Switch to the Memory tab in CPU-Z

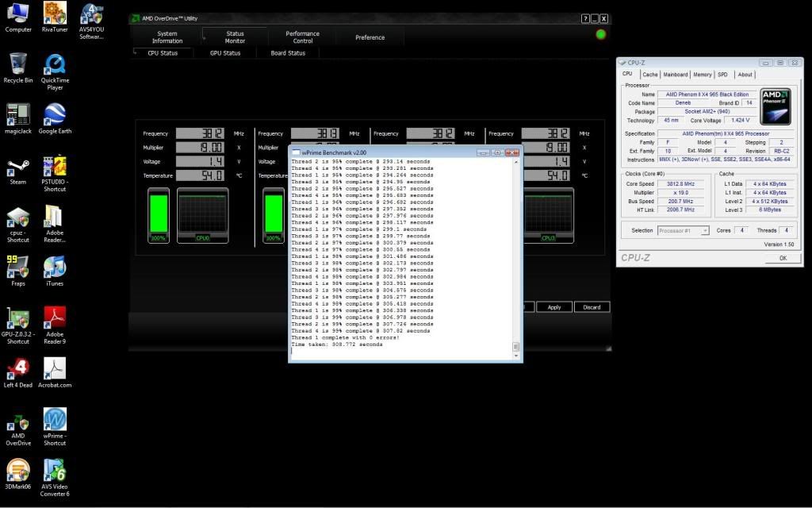pyautogui.click(x=703, y=75)
